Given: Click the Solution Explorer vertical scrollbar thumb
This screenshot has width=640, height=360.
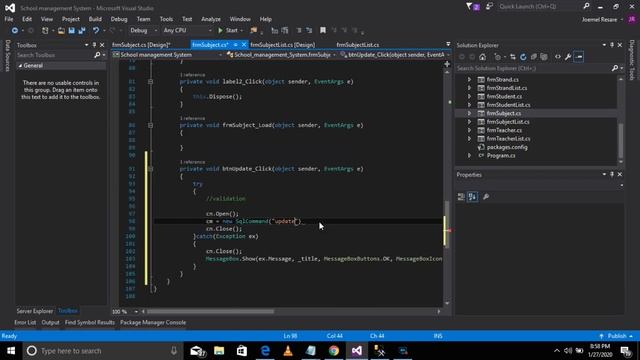Looking at the screenshot, I should coord(621,140).
